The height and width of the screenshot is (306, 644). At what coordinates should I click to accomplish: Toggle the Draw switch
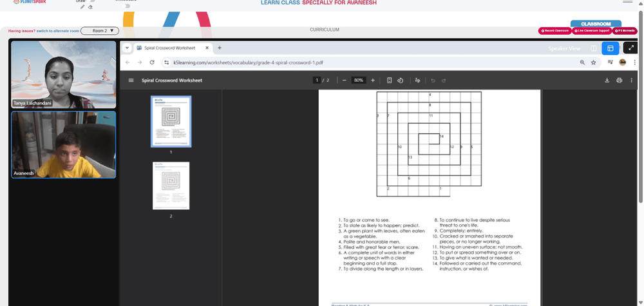point(92,1)
